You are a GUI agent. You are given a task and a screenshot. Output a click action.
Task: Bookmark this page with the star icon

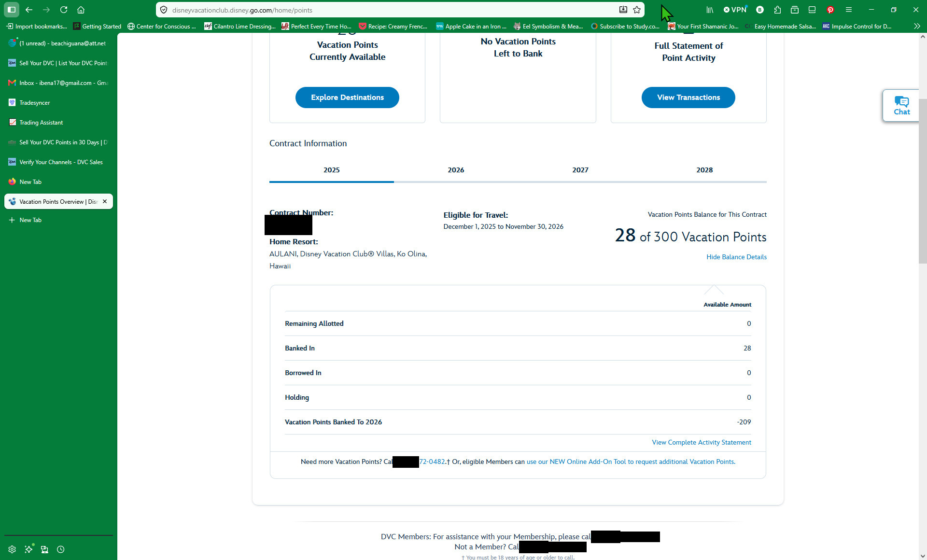[637, 10]
